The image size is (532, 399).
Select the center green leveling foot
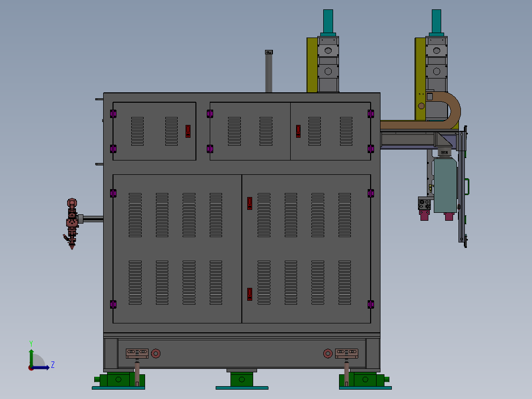pyautogui.click(x=242, y=379)
